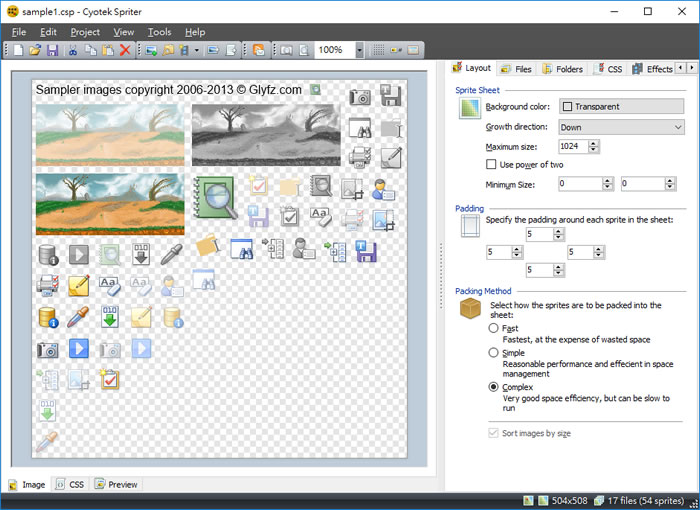Screen dimensions: 700x510
Task: Select the Simple packing method
Action: [493, 353]
